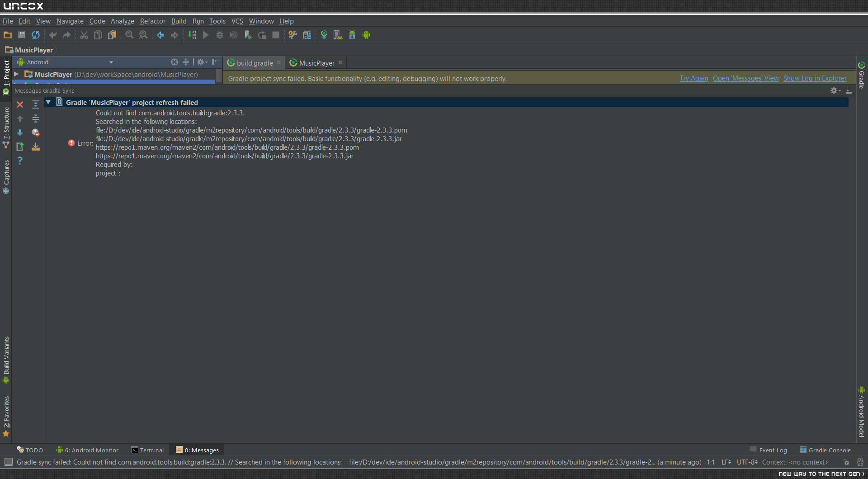Click Export to text file icon
The height and width of the screenshot is (479, 868).
[x=20, y=147]
